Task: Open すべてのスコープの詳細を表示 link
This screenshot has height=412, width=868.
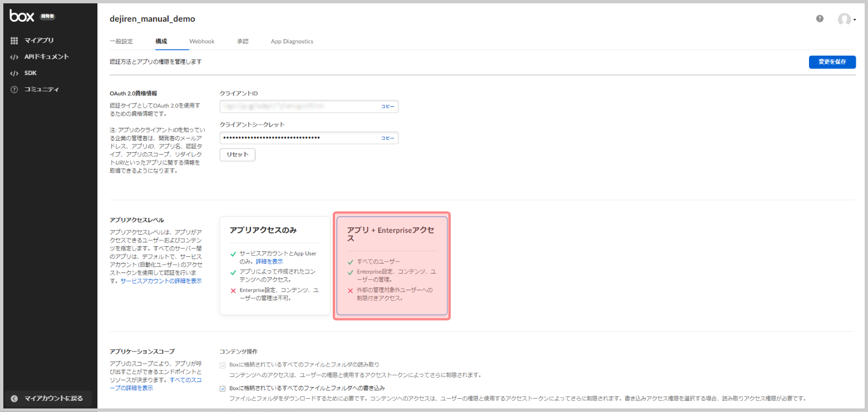Action: click(156, 384)
